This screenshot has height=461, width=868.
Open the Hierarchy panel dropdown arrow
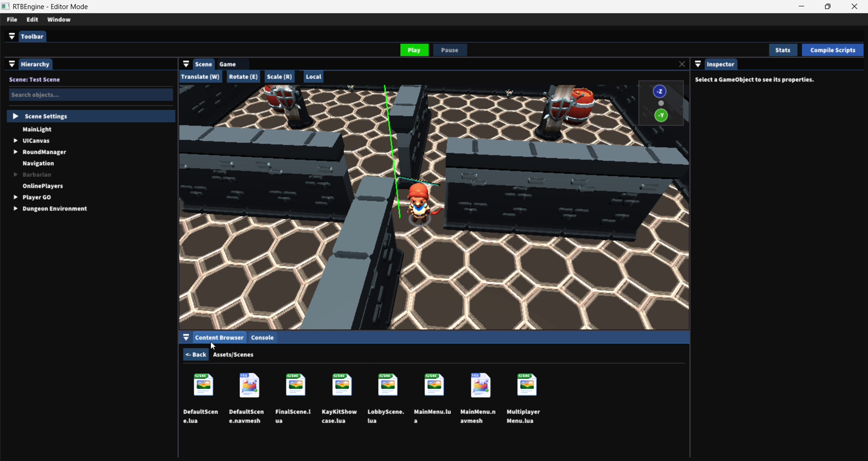tap(11, 64)
